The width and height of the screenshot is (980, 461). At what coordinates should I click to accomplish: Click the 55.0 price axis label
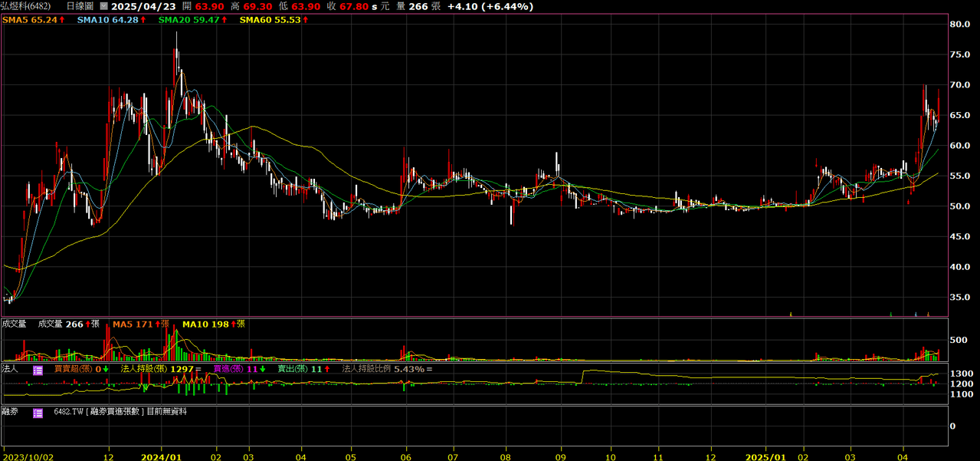(960, 176)
